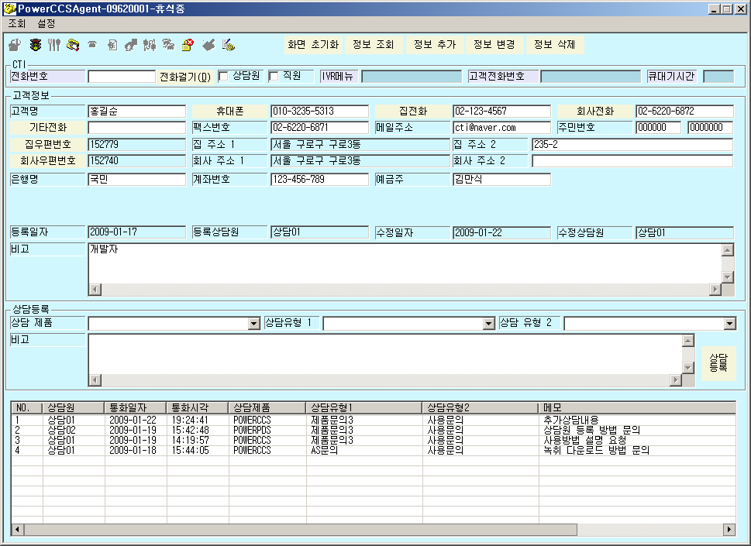Click the traffic light status icon
Viewport: 751px width, 546px height.
(x=35, y=45)
